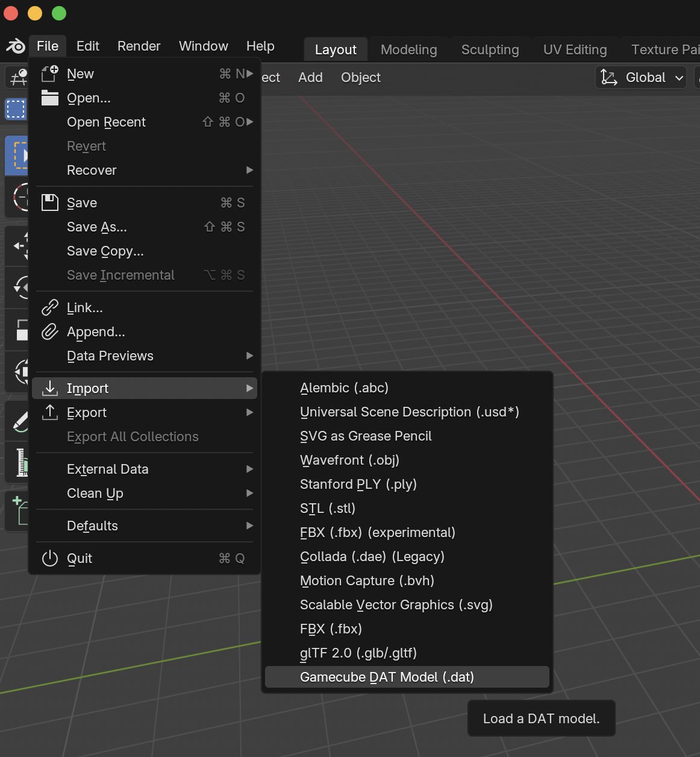
Task: Select the Transform tool
Action: coord(17,371)
